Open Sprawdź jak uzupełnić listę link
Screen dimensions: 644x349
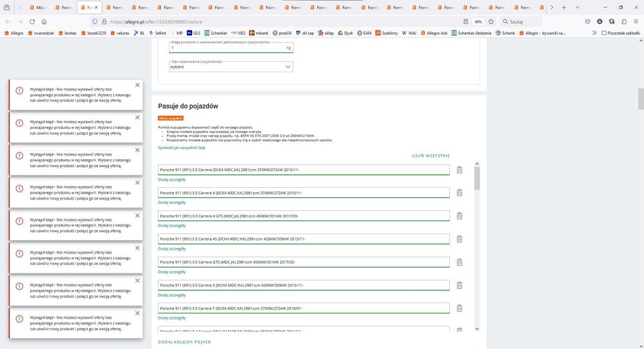pyautogui.click(x=181, y=148)
